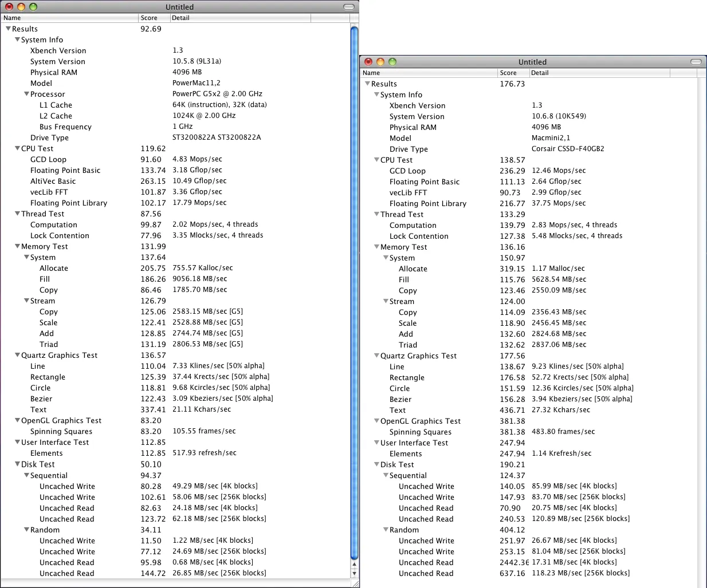This screenshot has width=707, height=588.
Task: Click Score column header in left window
Action: coord(154,18)
